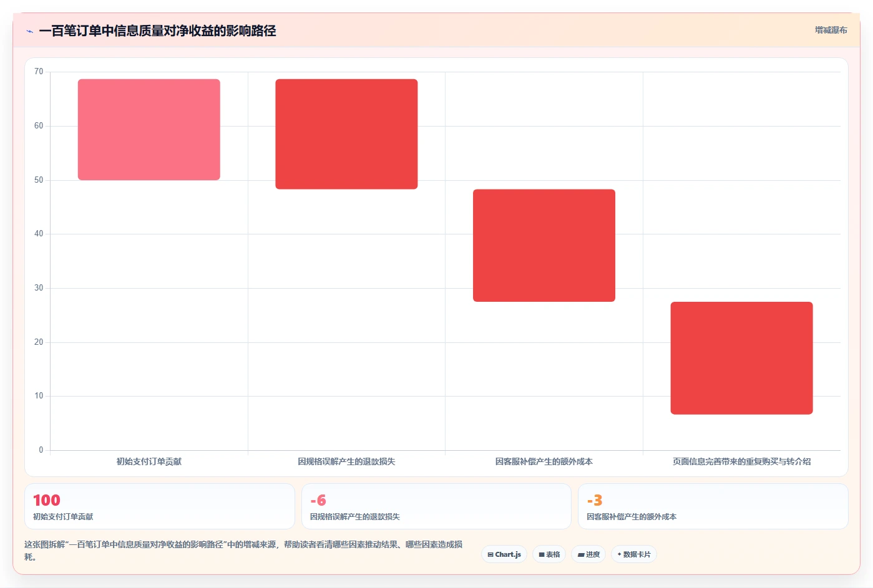Select the 因客服补偿产生的额外成本 red bar

click(544, 246)
